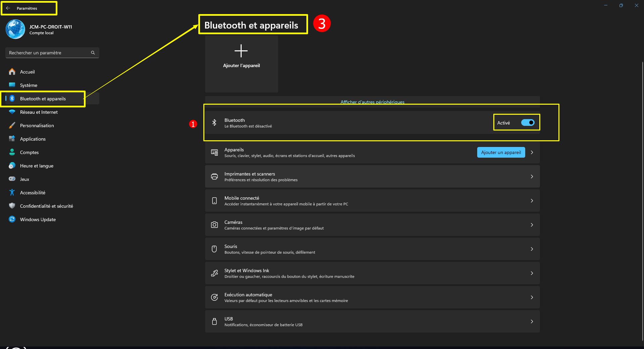
Task: Open the Jeux settings section
Action: pyautogui.click(x=52, y=179)
